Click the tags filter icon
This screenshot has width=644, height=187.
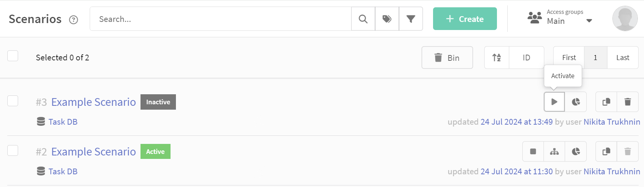click(x=387, y=19)
